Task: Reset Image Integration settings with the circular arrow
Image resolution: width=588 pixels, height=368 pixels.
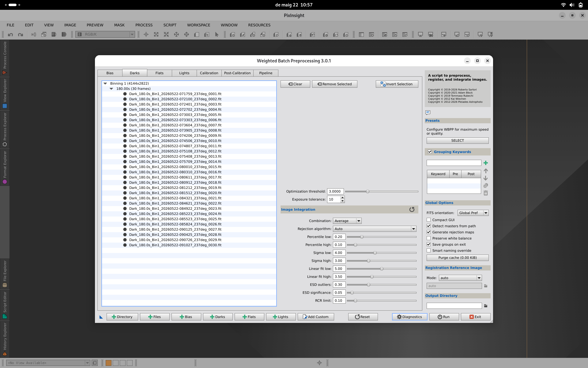Action: [412, 209]
